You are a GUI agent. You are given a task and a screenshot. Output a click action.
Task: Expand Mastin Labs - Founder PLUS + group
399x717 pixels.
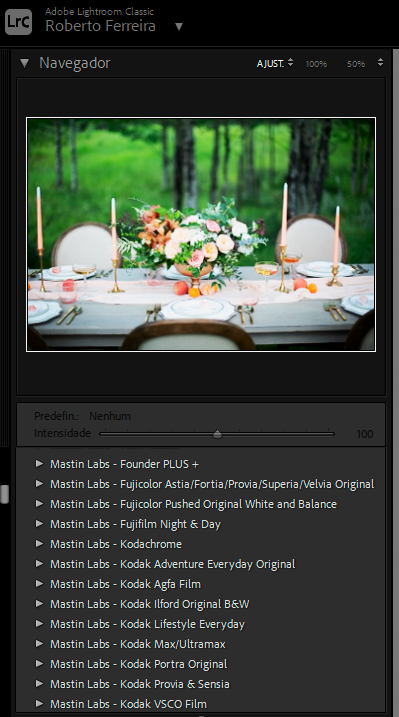point(39,464)
